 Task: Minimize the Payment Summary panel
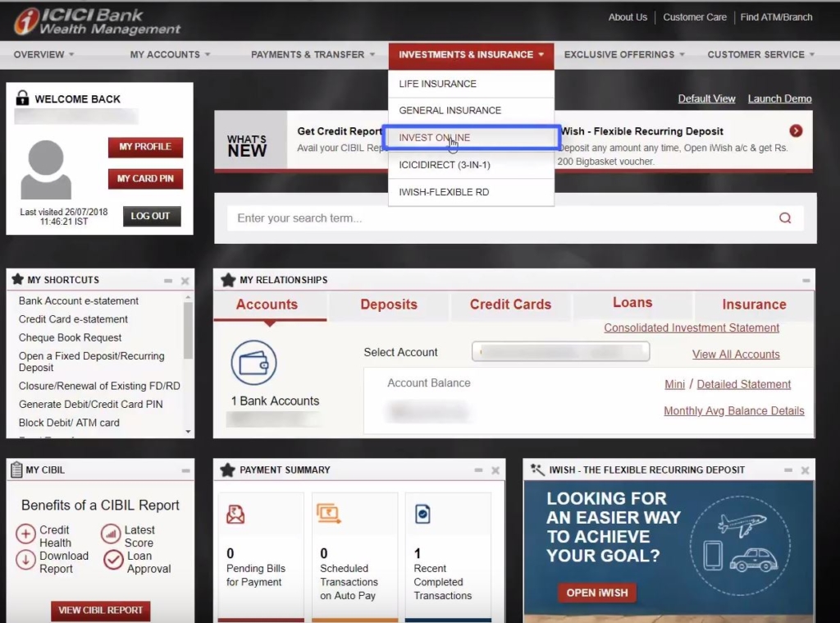pyautogui.click(x=478, y=470)
